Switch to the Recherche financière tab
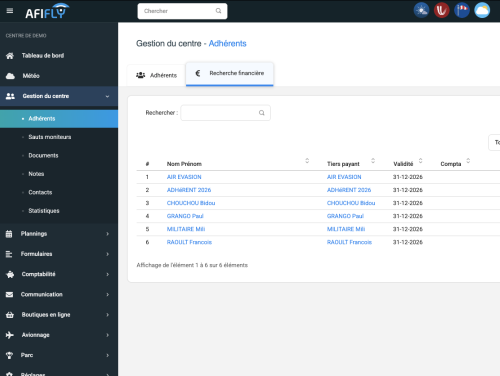This screenshot has width=500, height=376. coord(230,74)
